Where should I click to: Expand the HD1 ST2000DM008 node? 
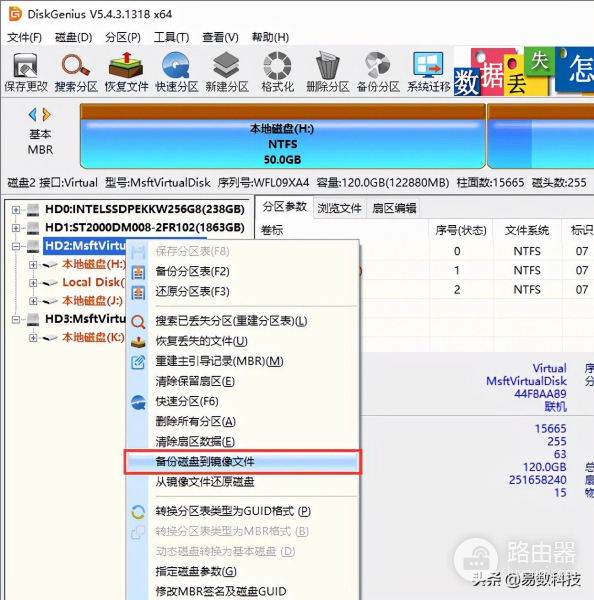click(16, 228)
